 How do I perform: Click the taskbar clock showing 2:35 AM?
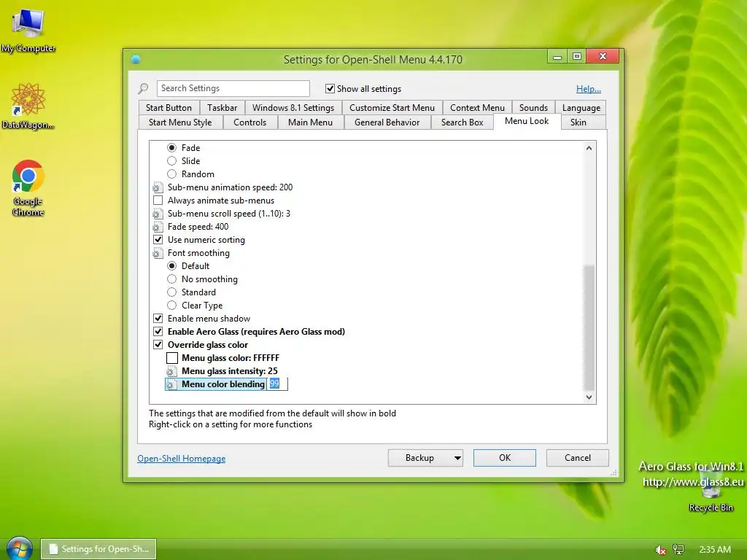(x=715, y=550)
